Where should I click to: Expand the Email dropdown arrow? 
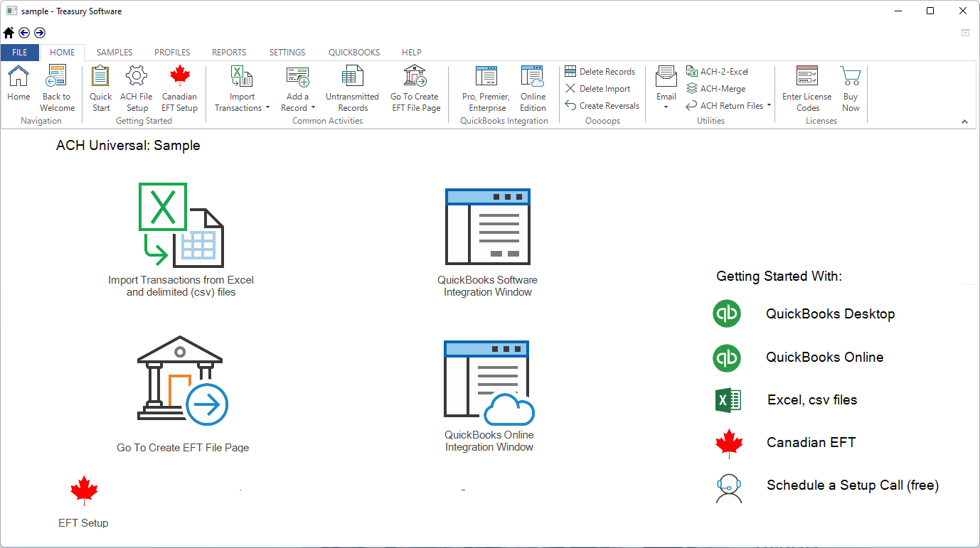(666, 107)
